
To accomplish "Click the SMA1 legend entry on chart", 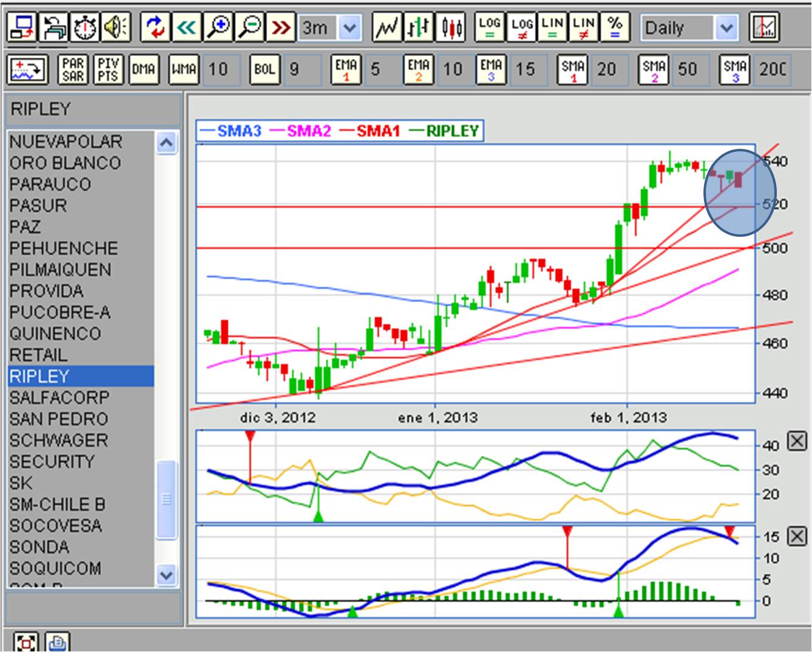I will coord(370,131).
